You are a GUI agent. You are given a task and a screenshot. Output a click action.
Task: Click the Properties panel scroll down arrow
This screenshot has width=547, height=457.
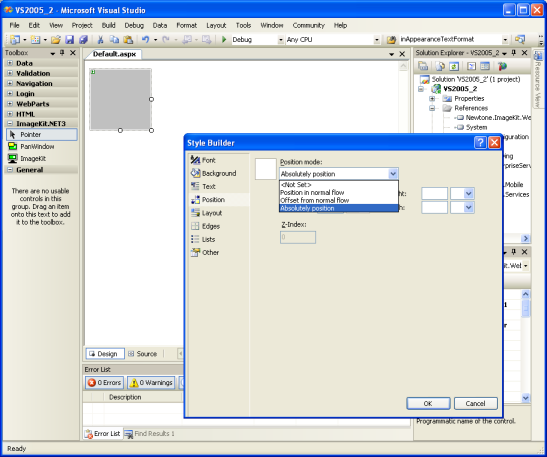(x=525, y=398)
